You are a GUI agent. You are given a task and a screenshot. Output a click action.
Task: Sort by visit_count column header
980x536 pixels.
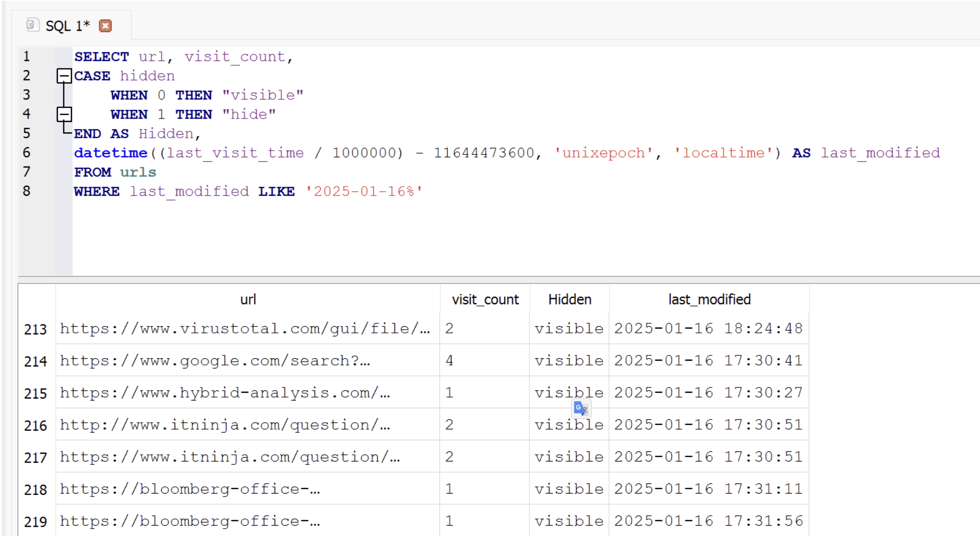click(x=485, y=300)
